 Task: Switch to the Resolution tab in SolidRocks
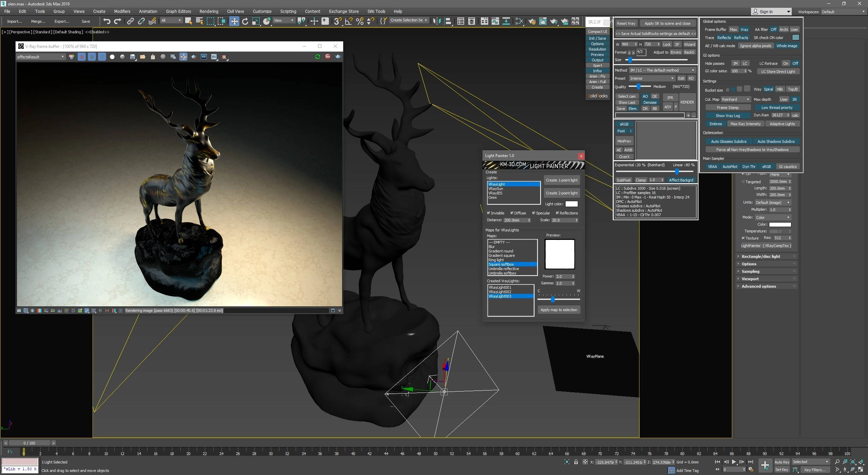597,49
